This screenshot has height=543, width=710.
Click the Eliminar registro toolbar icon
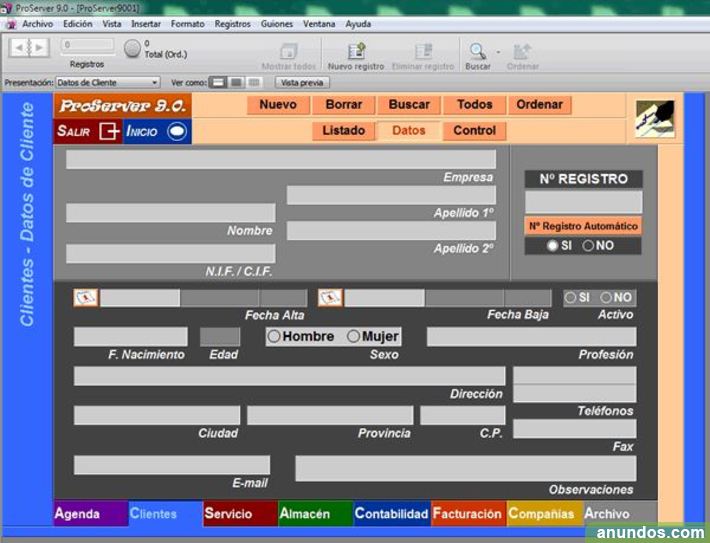coord(423,51)
